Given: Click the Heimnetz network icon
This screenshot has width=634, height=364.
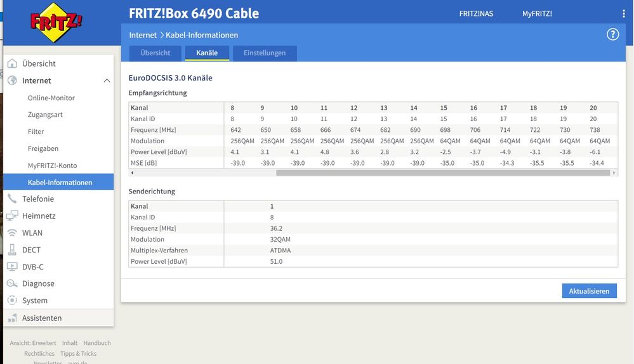Looking at the screenshot, I should 12,216.
